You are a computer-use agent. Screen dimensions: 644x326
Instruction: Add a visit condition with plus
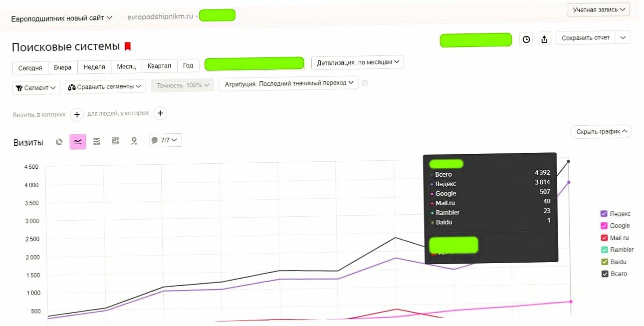pyautogui.click(x=77, y=114)
